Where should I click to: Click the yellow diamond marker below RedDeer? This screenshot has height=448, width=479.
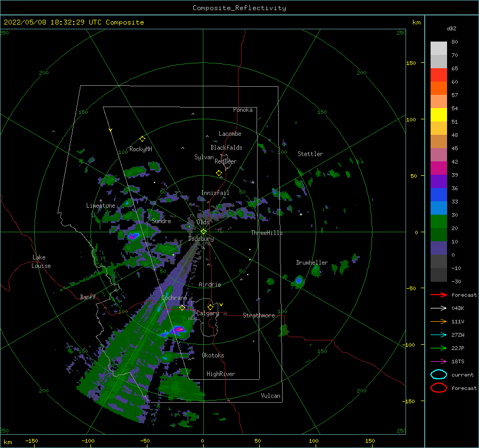click(x=219, y=173)
